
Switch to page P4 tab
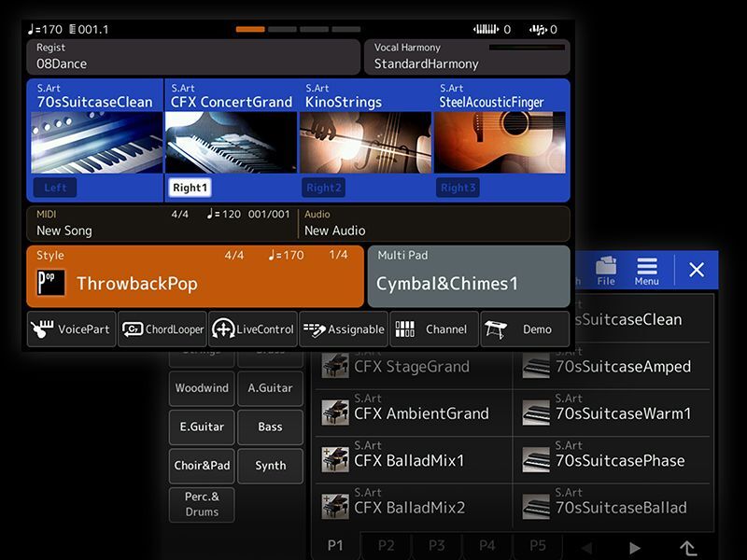coord(487,546)
